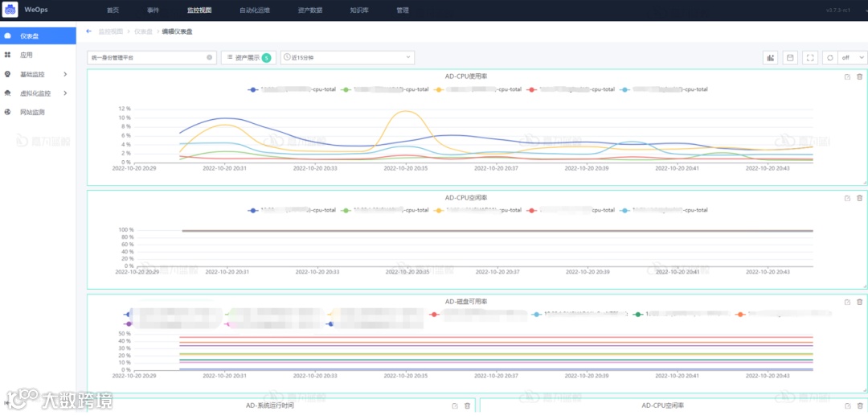Click the AD-CPU使用率 panel title
This screenshot has height=416, width=868.
[466, 76]
